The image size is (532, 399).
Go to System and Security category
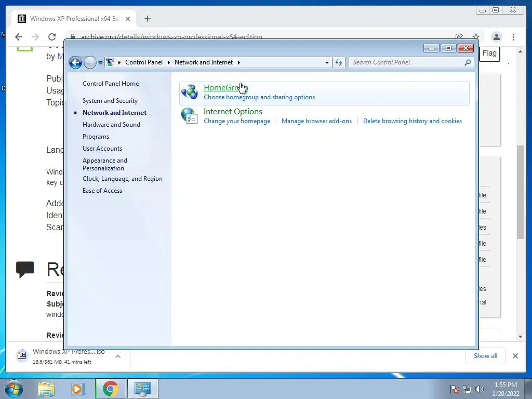pyautogui.click(x=110, y=101)
